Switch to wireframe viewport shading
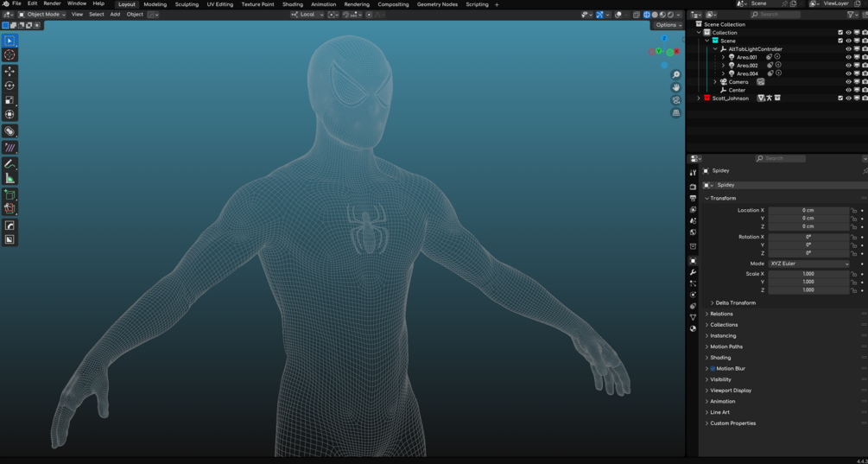This screenshot has width=868, height=464. [x=647, y=15]
